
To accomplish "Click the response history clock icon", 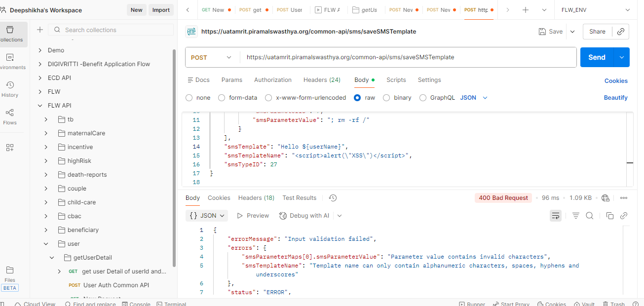I will coord(333,198).
